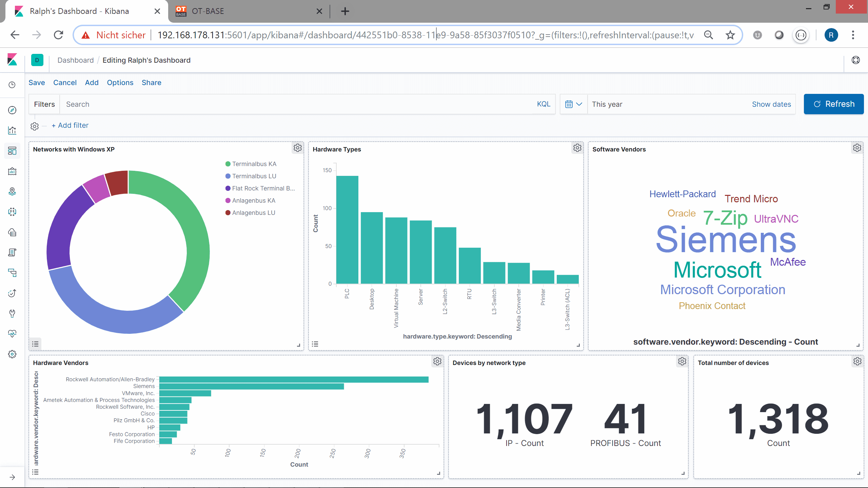868x488 pixels.
Task: Open Dashboard icon in sidebar
Action: click(12, 151)
